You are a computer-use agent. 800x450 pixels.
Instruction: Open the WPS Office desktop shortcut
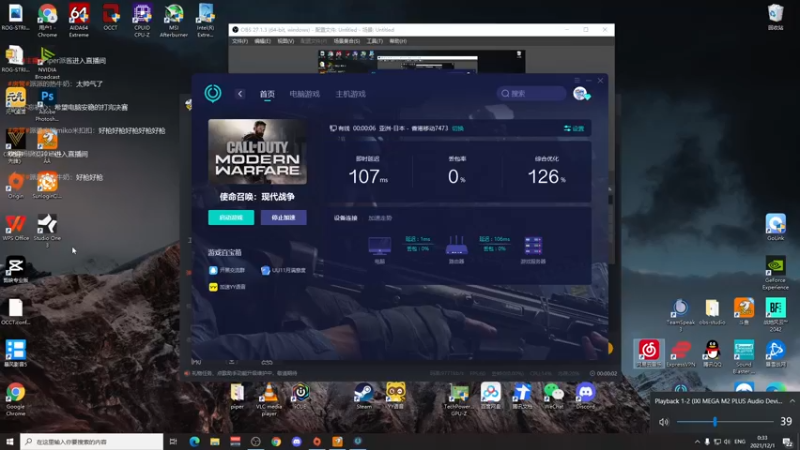point(15,228)
